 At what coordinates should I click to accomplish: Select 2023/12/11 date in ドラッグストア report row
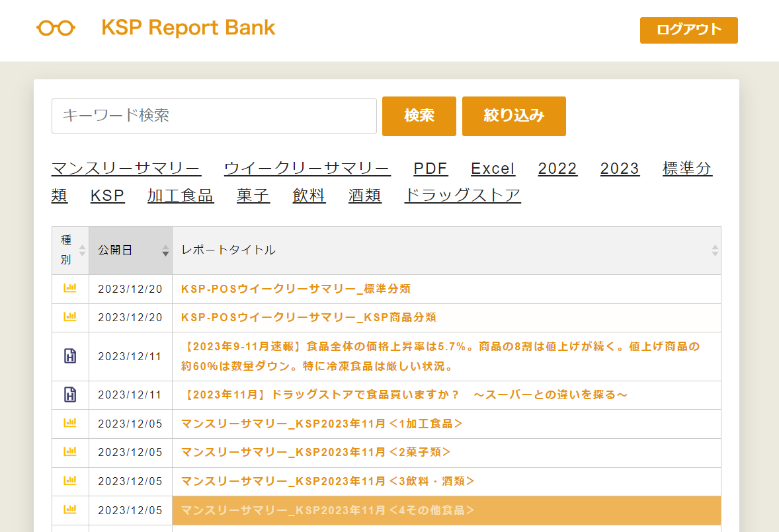pos(130,395)
